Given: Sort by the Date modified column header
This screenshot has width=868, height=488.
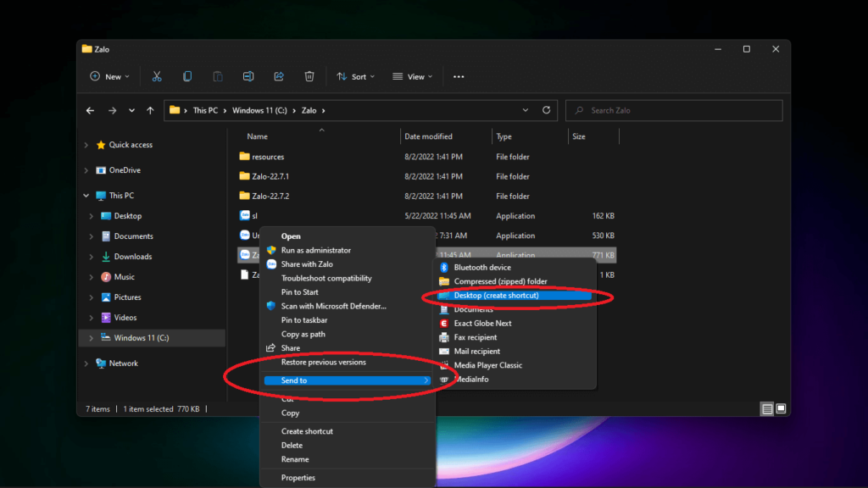Looking at the screenshot, I should coord(429,136).
